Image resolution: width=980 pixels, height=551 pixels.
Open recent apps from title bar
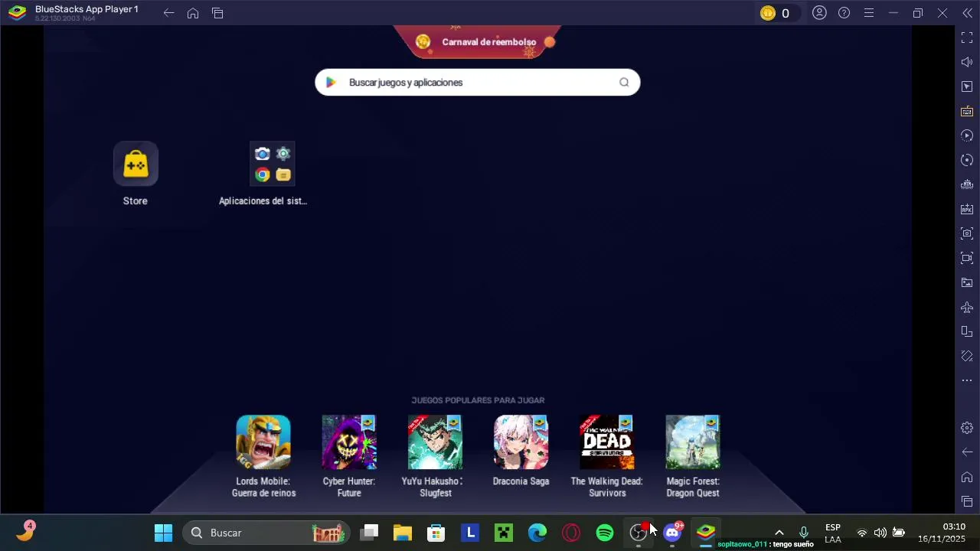pos(217,13)
